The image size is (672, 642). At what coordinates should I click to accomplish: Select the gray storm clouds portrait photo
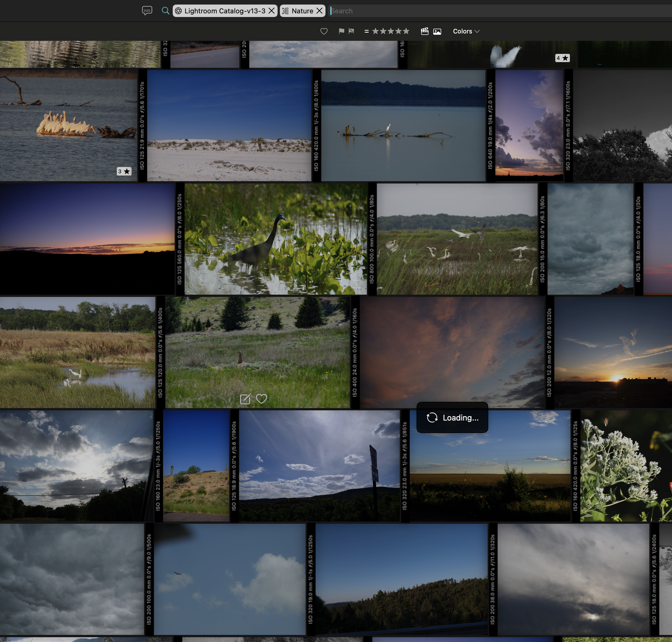590,239
